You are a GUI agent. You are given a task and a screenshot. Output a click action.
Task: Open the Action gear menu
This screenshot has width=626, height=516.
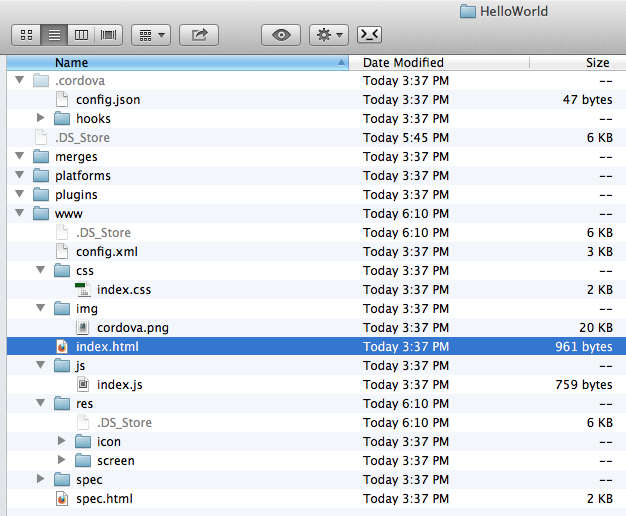(328, 35)
